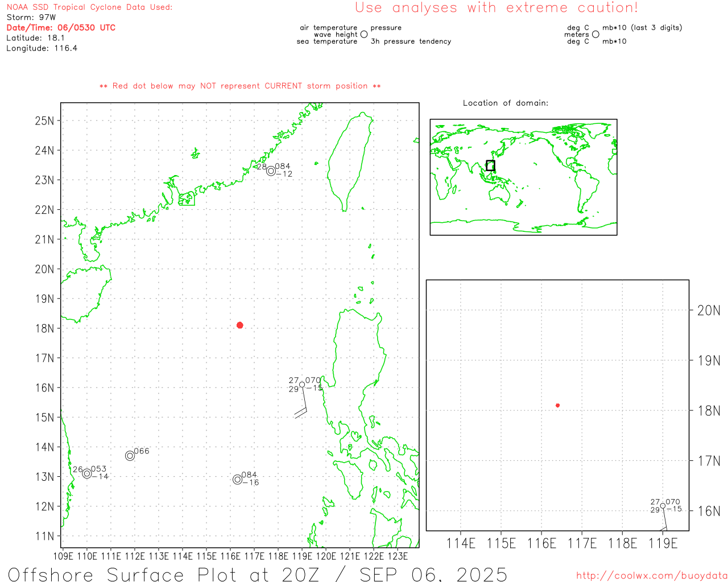Viewport: 728px width, 582px height.
Task: Click the 'NOAA SSD Tropical Cyclone Data Used:' heading
Action: coord(89,7)
